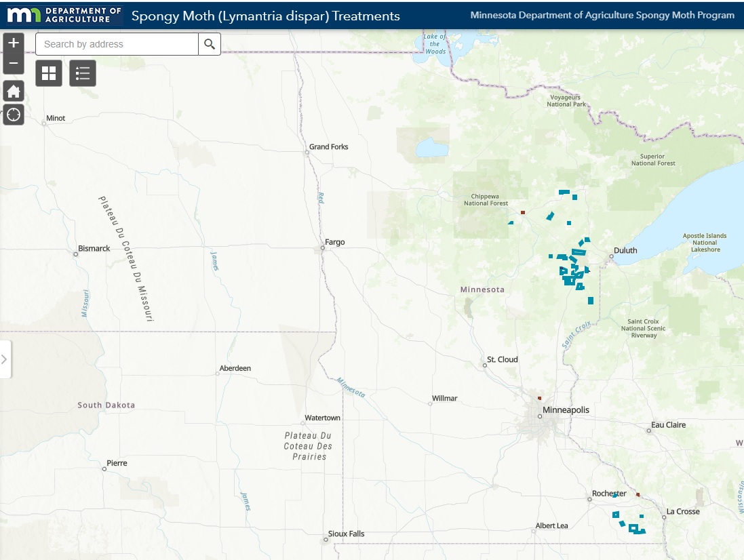Click the Fargo city label

[x=334, y=242]
